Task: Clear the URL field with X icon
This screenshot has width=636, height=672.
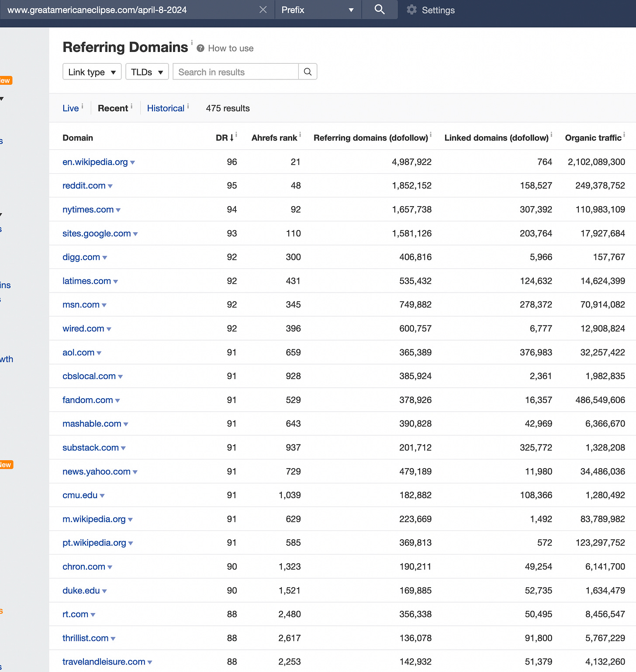Action: (263, 10)
